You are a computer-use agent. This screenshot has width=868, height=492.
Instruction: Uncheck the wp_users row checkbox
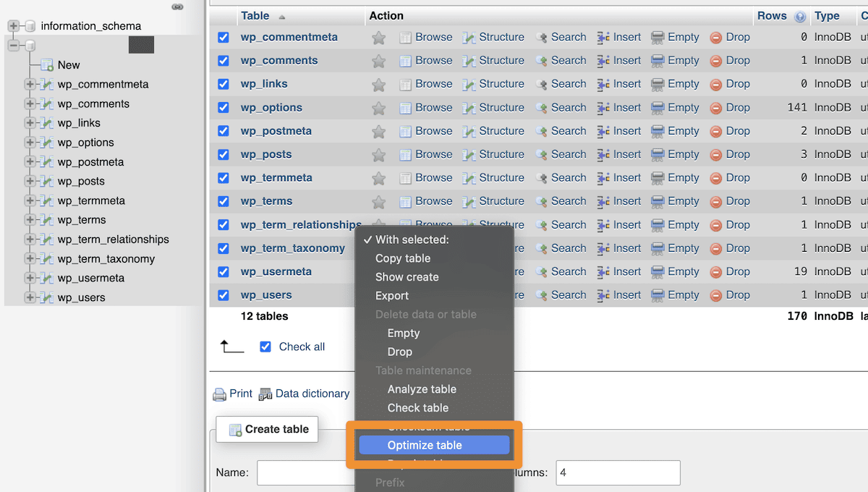pos(224,295)
